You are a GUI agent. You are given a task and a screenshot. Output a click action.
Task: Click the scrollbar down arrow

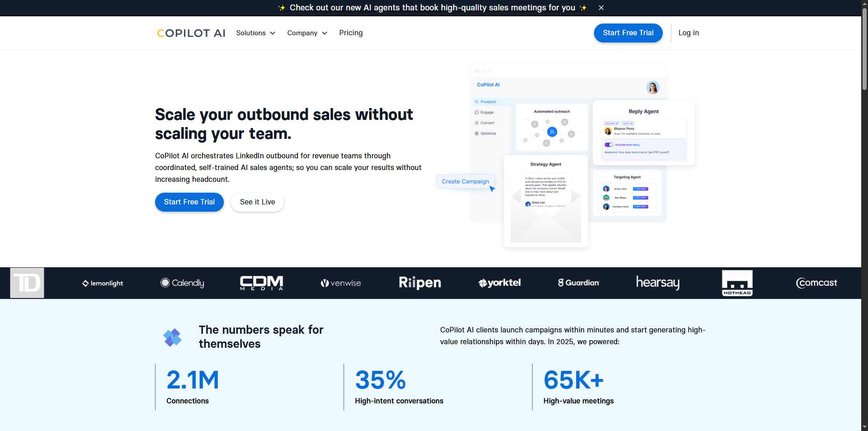(864, 427)
